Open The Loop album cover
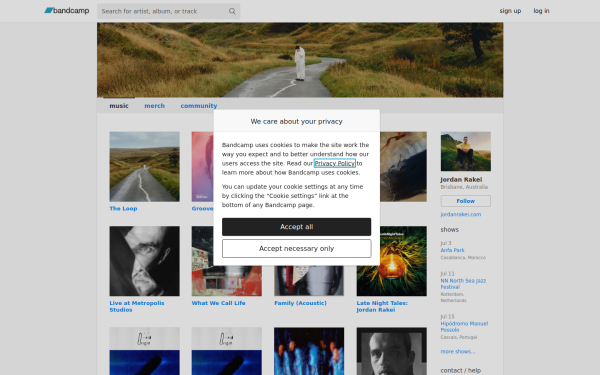600x375 pixels. pos(144,166)
